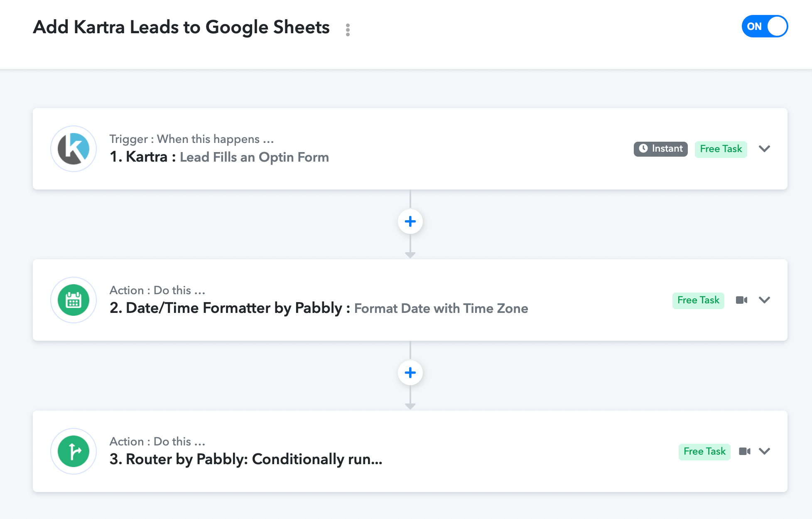This screenshot has height=519, width=812.
Task: Play video tutorial for Date/Time Formatter step
Action: coord(741,300)
